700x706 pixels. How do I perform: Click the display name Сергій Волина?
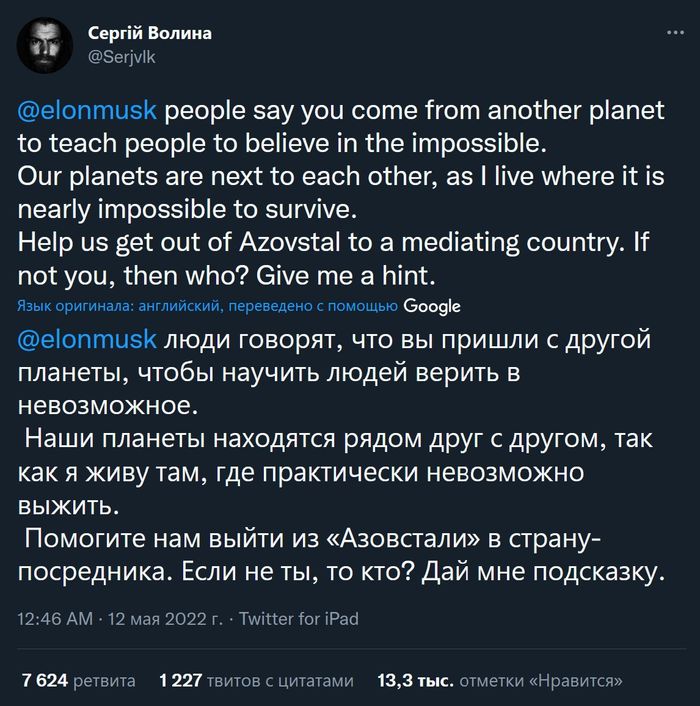(150, 34)
